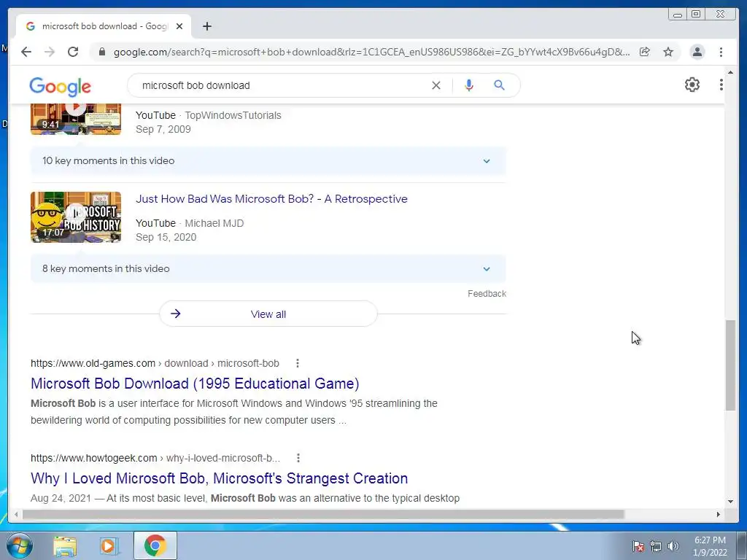The width and height of the screenshot is (747, 560).
Task: Click the howtogeek.com result URL
Action: [155, 458]
